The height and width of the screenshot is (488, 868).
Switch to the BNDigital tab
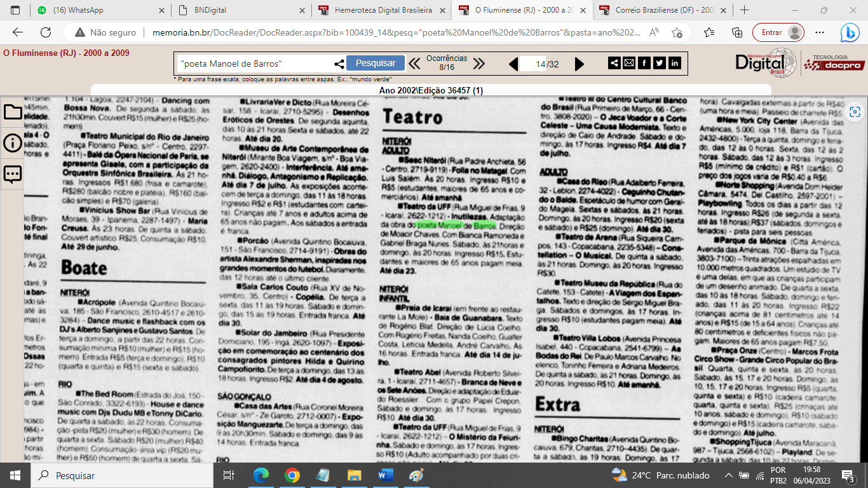(241, 10)
